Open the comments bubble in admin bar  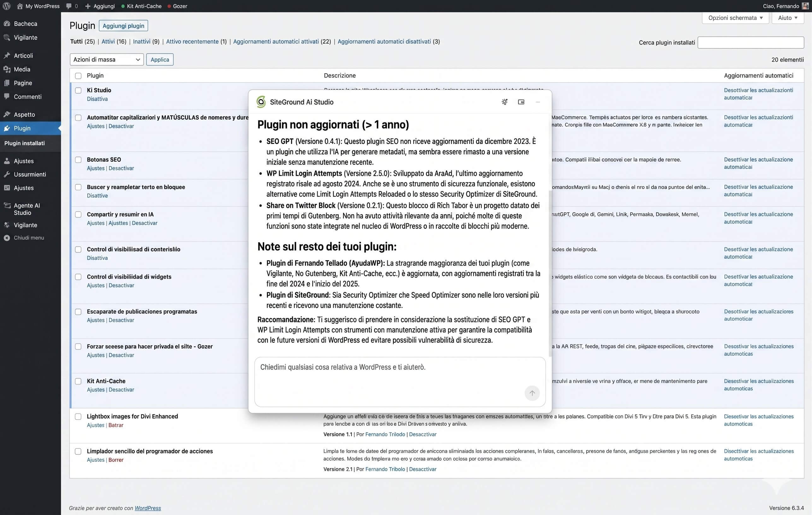[69, 6]
